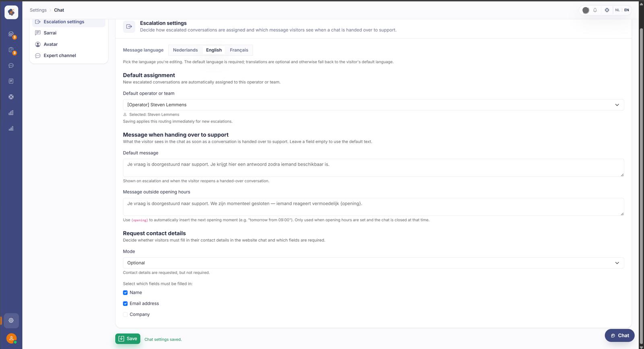Open the Chat widget button
The width and height of the screenshot is (644, 349).
pyautogui.click(x=619, y=335)
